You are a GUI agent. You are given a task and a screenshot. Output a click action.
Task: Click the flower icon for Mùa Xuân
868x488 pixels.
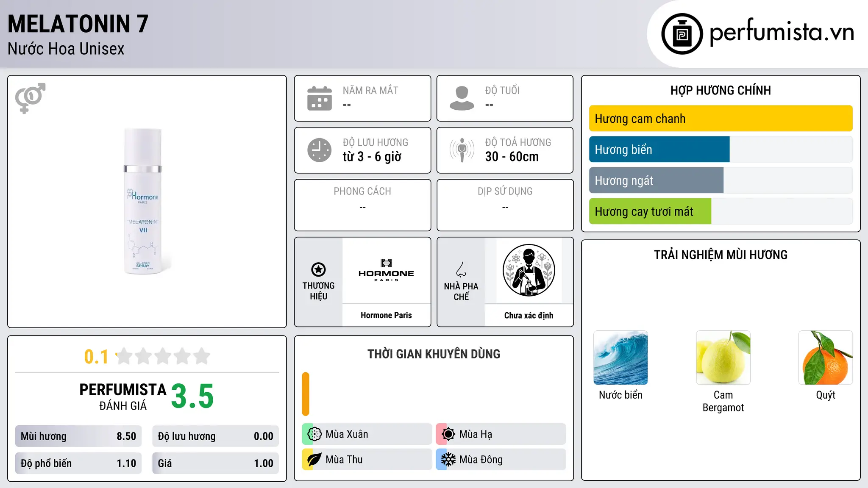pos(314,434)
